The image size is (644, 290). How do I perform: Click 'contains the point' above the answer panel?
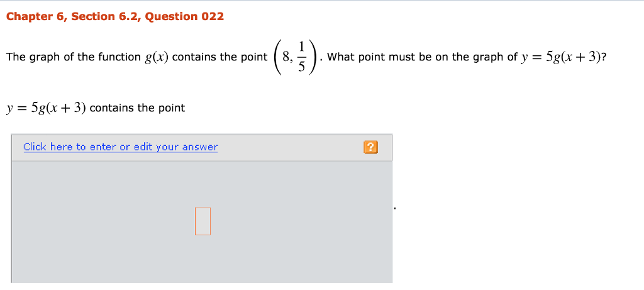click(137, 108)
